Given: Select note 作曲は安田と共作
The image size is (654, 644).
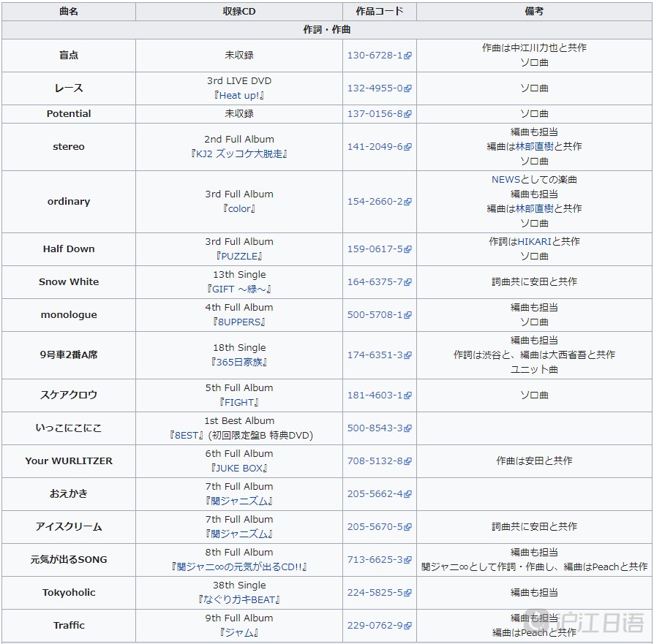Looking at the screenshot, I should [x=534, y=461].
